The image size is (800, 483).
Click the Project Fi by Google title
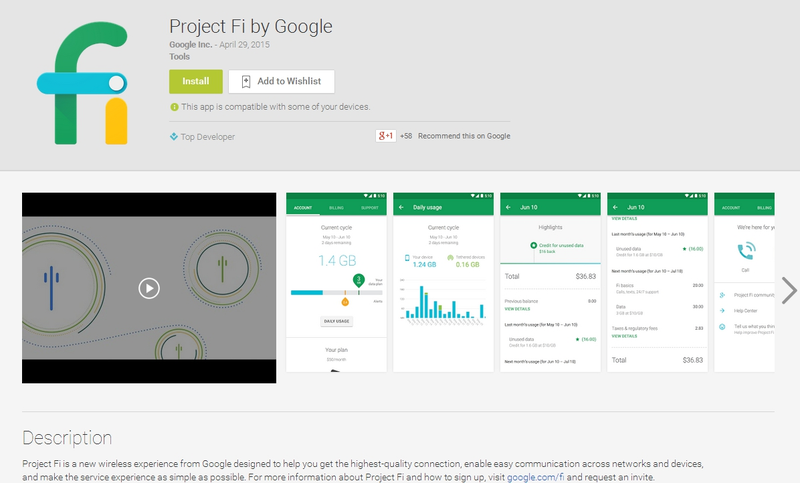tap(251, 27)
